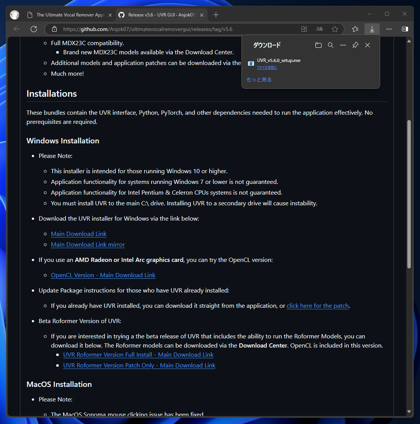Viewport: 420px width, 424px height.
Task: Open the Main Download Link mirror
Action: [x=88, y=245]
